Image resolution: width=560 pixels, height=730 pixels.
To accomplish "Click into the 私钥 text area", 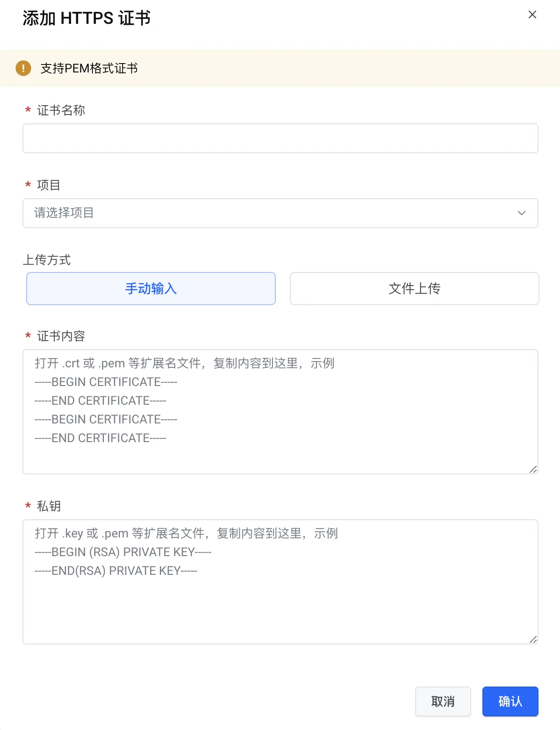I will point(280,582).
